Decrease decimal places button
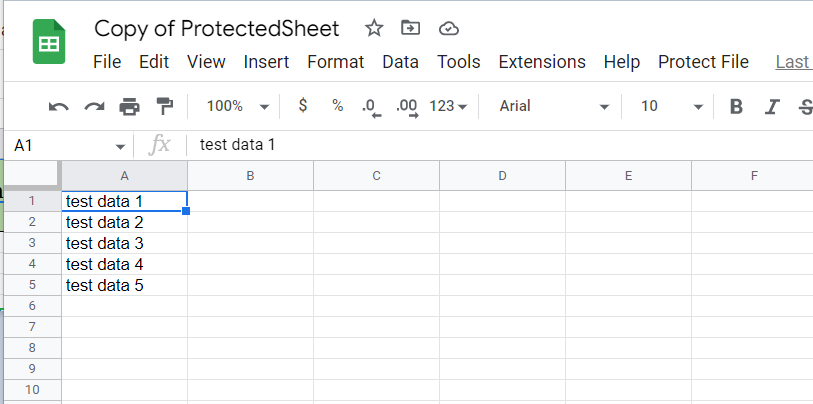This screenshot has height=404, width=813. click(371, 107)
